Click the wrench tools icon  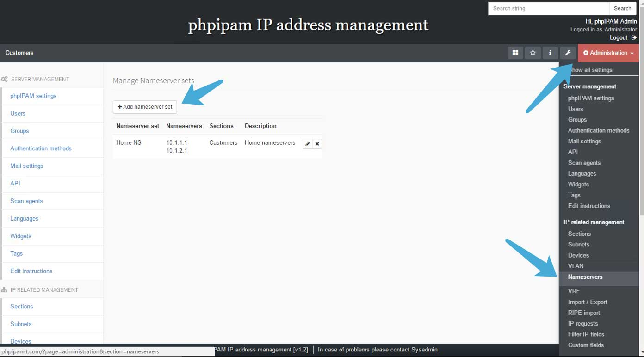(568, 53)
